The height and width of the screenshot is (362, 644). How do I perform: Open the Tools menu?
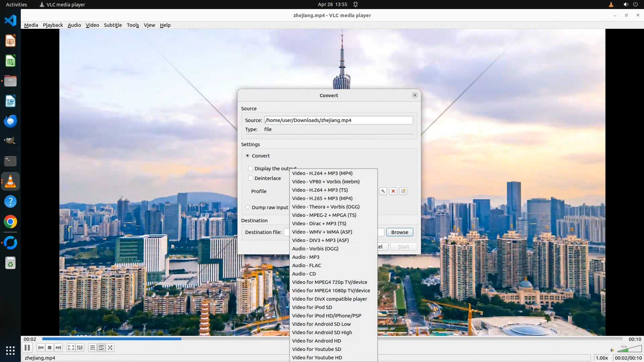pos(133,25)
